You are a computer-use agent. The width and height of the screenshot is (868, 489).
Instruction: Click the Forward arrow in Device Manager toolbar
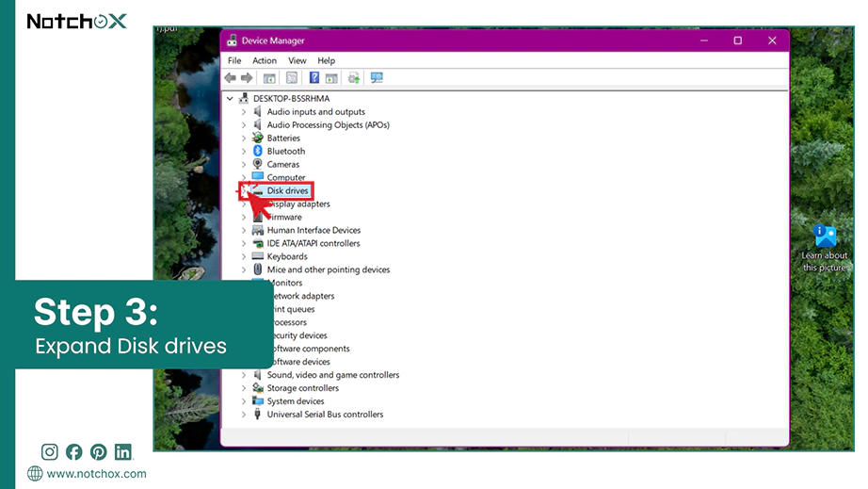pyautogui.click(x=247, y=78)
